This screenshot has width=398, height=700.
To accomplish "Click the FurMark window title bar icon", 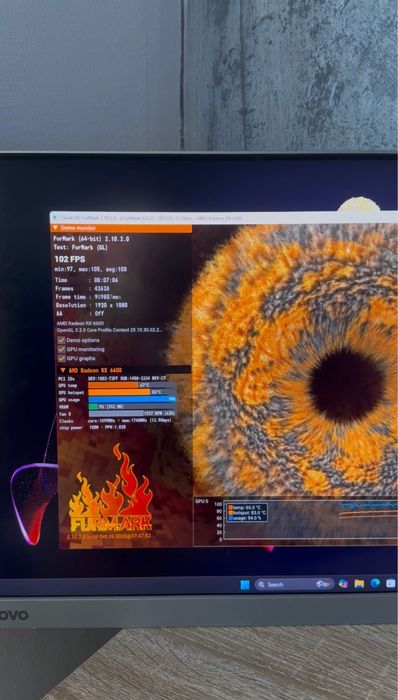I will pyautogui.click(x=55, y=217).
